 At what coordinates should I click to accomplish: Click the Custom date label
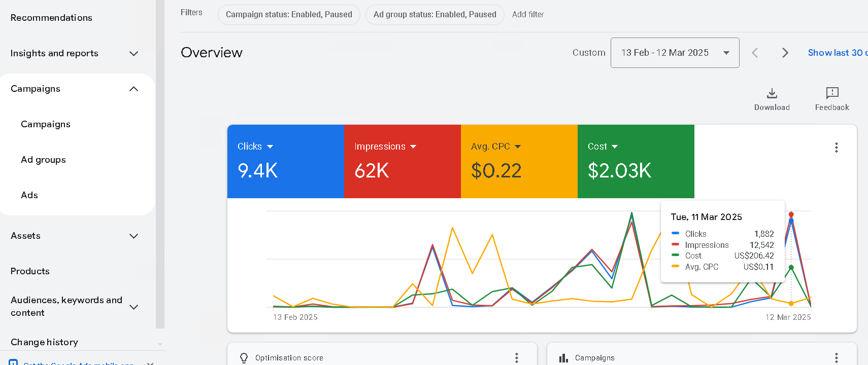[589, 53]
